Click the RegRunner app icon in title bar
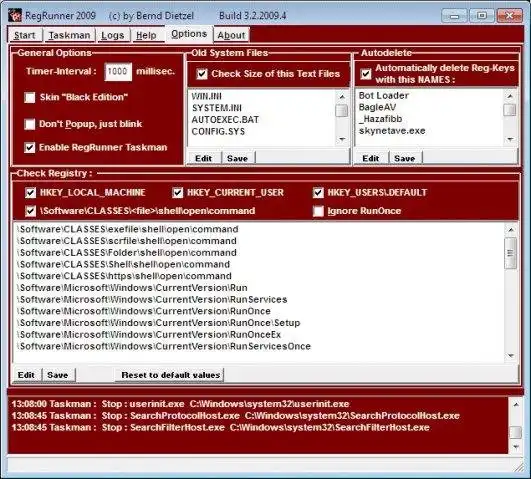Viewport: 531px width, 479px height. pyautogui.click(x=15, y=16)
